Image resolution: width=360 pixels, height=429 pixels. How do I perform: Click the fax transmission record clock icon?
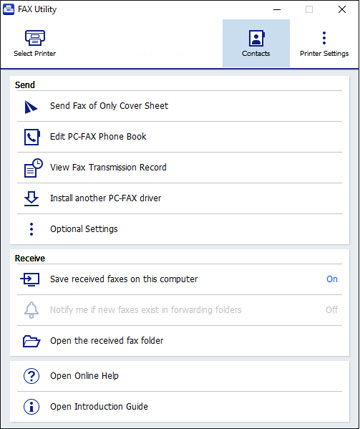33,168
